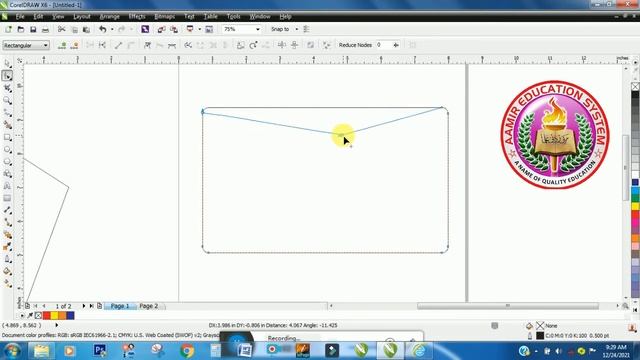This screenshot has width=640, height=360.
Task: Select the Zoom magnifier tool in toolbox
Action: (x=7, y=100)
